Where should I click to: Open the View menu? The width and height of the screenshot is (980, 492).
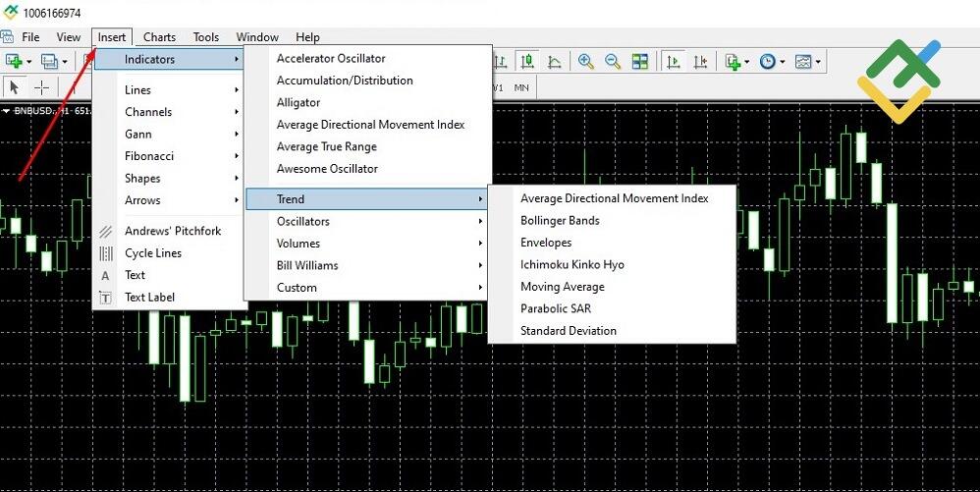68,37
